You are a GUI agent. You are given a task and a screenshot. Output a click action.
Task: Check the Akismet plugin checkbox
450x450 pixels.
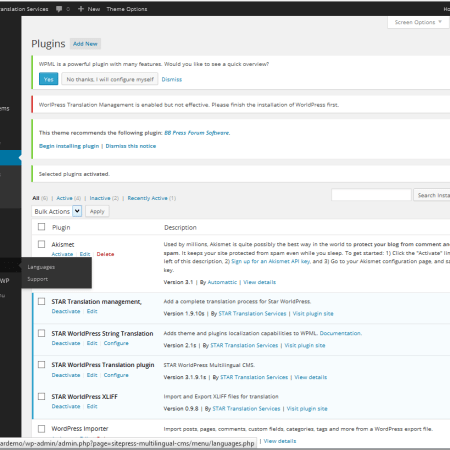41,244
